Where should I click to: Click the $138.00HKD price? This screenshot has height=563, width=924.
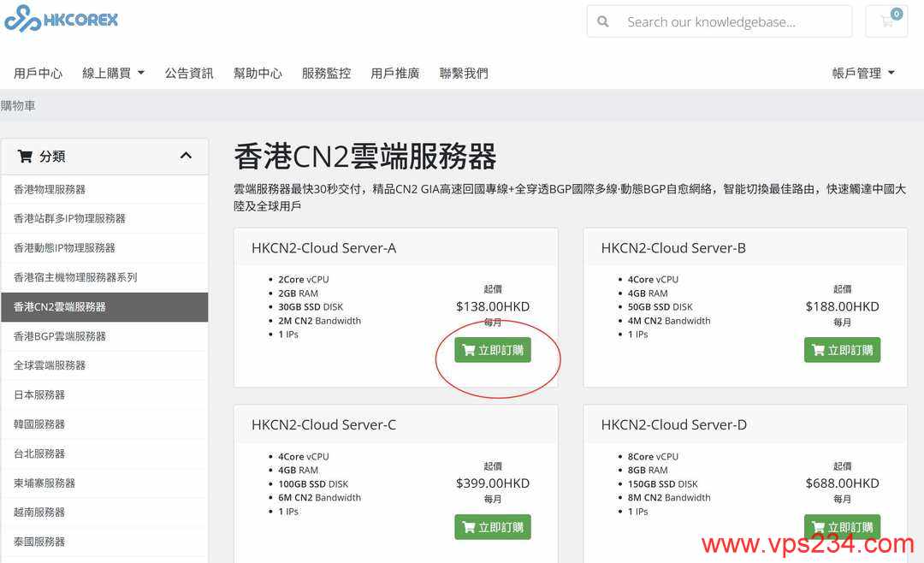pos(493,306)
